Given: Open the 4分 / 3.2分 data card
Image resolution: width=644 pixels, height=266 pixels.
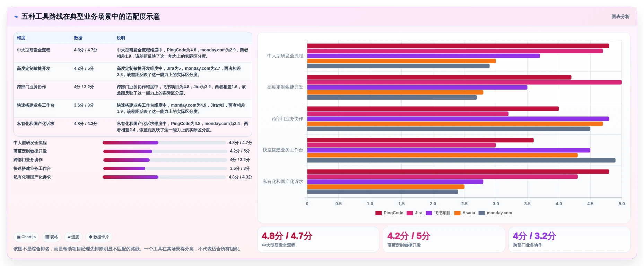Looking at the screenshot, I should (x=569, y=240).
